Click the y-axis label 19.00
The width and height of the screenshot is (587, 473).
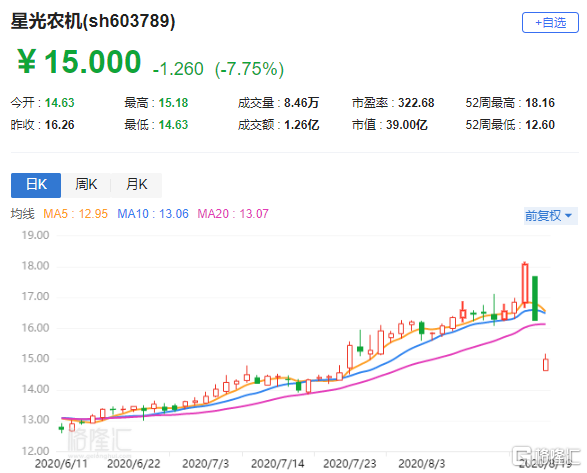35,235
